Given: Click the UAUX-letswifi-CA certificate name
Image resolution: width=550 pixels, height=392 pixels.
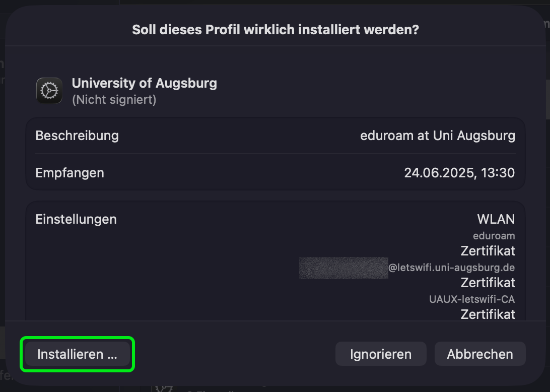Looking at the screenshot, I should click(472, 299).
